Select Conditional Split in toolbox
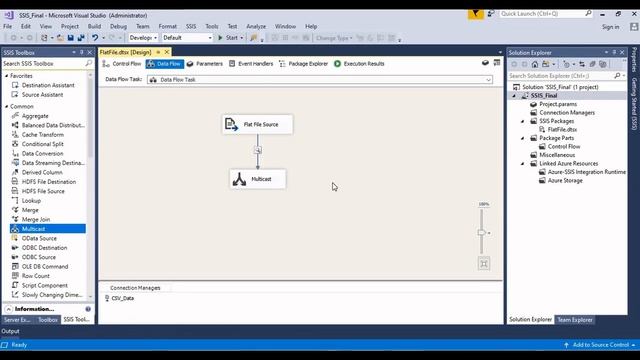Image resolution: width=640 pixels, height=360 pixels. coord(42,144)
